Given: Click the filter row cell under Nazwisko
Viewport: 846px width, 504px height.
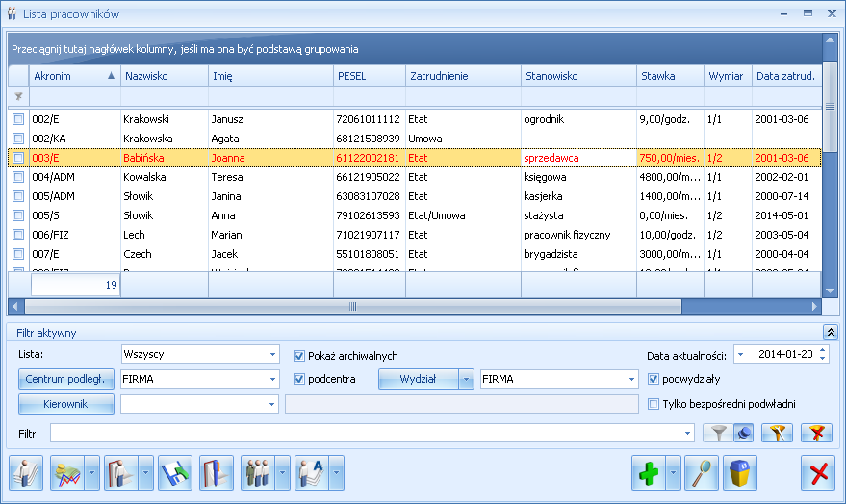Looking at the screenshot, I should click(x=165, y=97).
